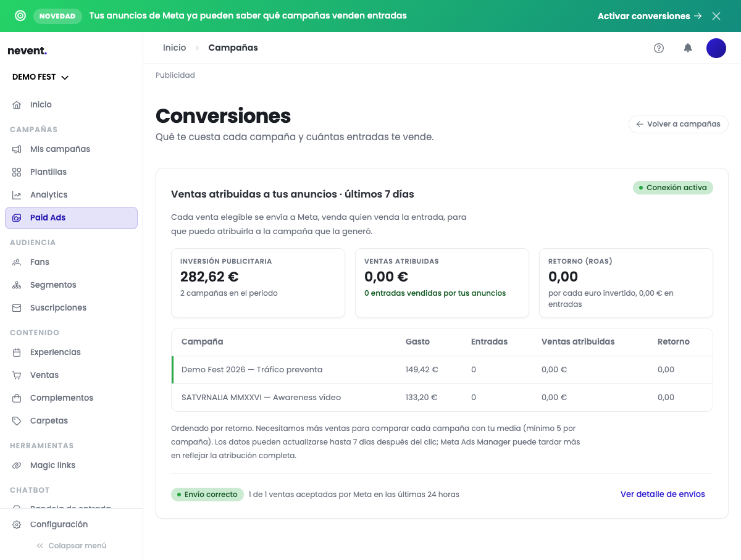Click the Analytics chart icon

[17, 195]
